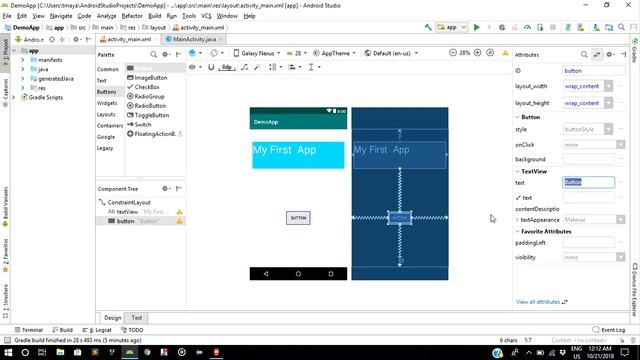The width and height of the screenshot is (640, 360).
Task: Click default margins 8dp button
Action: tap(227, 67)
